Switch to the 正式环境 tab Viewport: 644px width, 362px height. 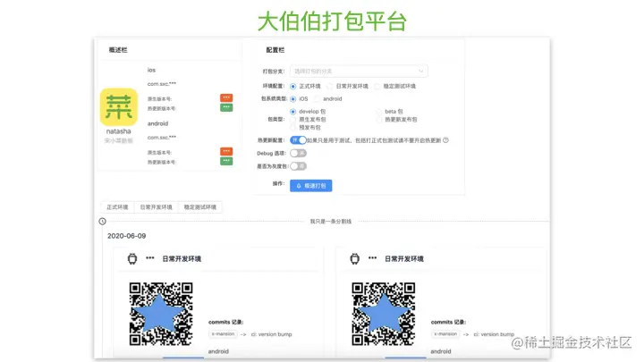[117, 206]
